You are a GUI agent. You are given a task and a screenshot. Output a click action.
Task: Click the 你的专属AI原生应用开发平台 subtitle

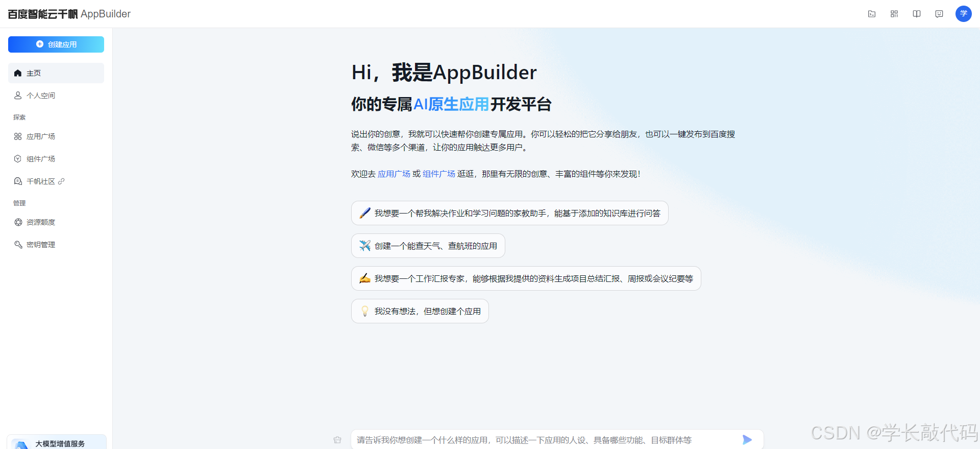coord(452,104)
